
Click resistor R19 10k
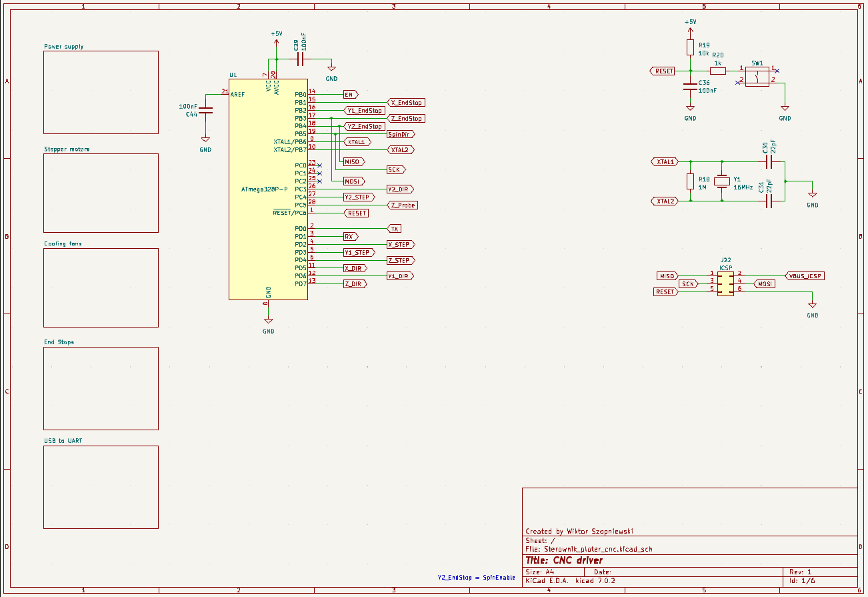coord(691,47)
